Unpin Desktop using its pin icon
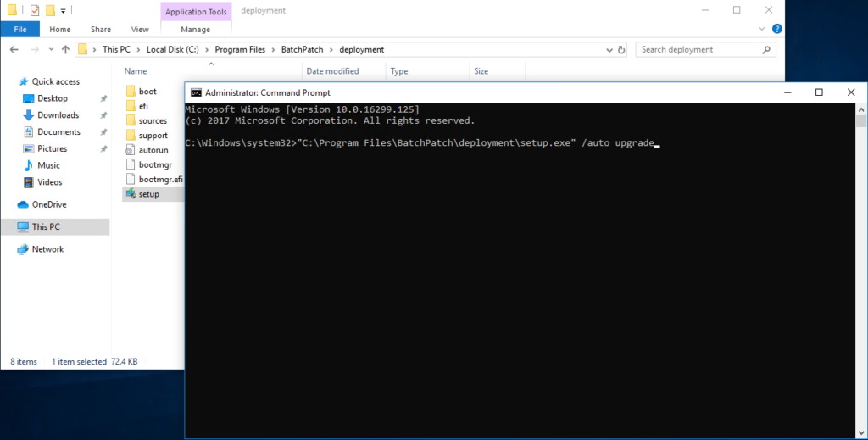The image size is (868, 440). [x=103, y=98]
